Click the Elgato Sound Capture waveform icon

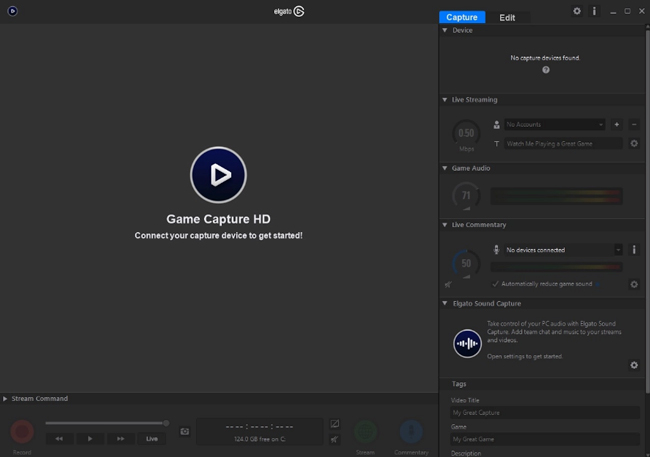pyautogui.click(x=467, y=343)
